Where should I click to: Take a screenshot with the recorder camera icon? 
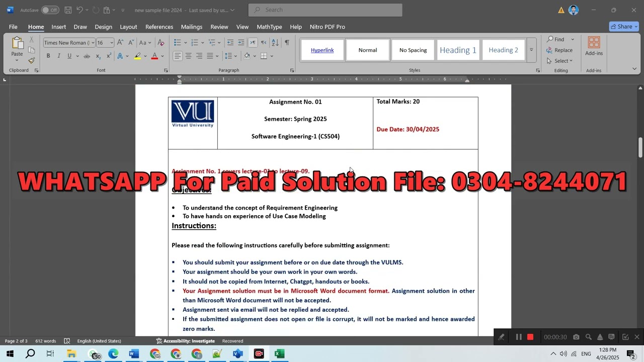coord(576,337)
